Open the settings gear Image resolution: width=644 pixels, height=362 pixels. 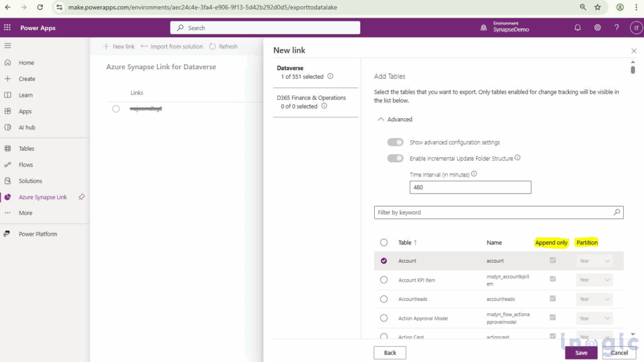596,28
